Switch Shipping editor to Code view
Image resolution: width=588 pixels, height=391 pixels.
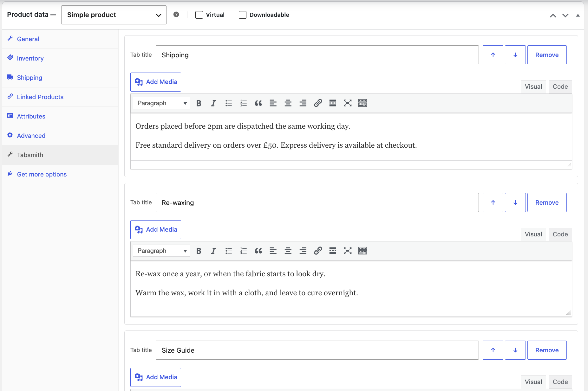560,87
